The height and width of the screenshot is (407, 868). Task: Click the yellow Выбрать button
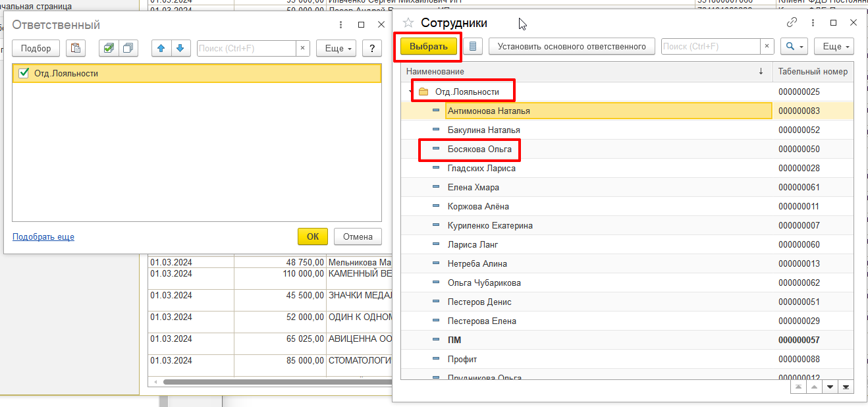coord(429,47)
